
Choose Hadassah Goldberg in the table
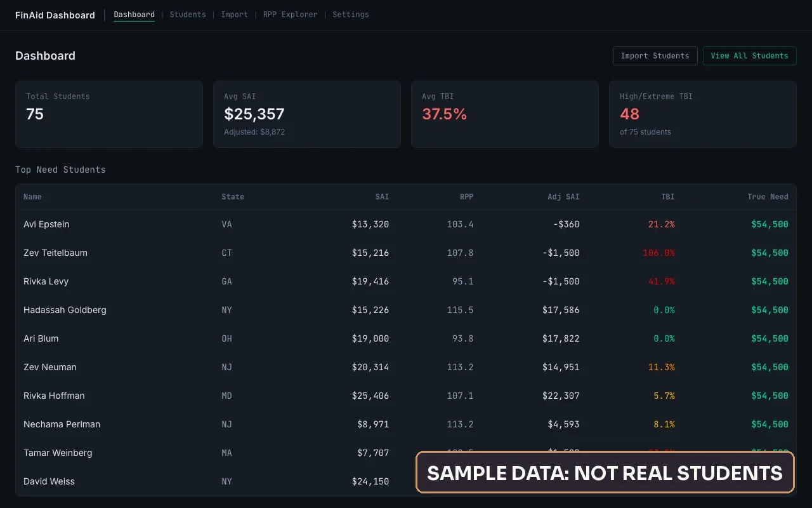[x=65, y=310]
